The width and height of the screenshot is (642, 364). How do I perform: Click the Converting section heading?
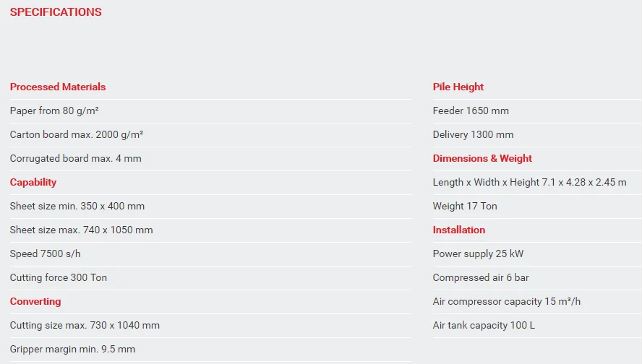tap(35, 301)
